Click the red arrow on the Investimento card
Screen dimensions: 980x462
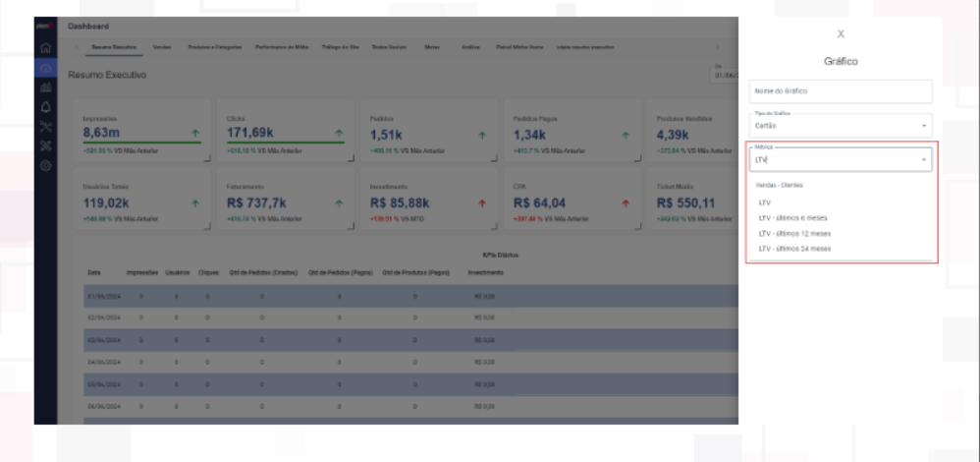coord(482,202)
